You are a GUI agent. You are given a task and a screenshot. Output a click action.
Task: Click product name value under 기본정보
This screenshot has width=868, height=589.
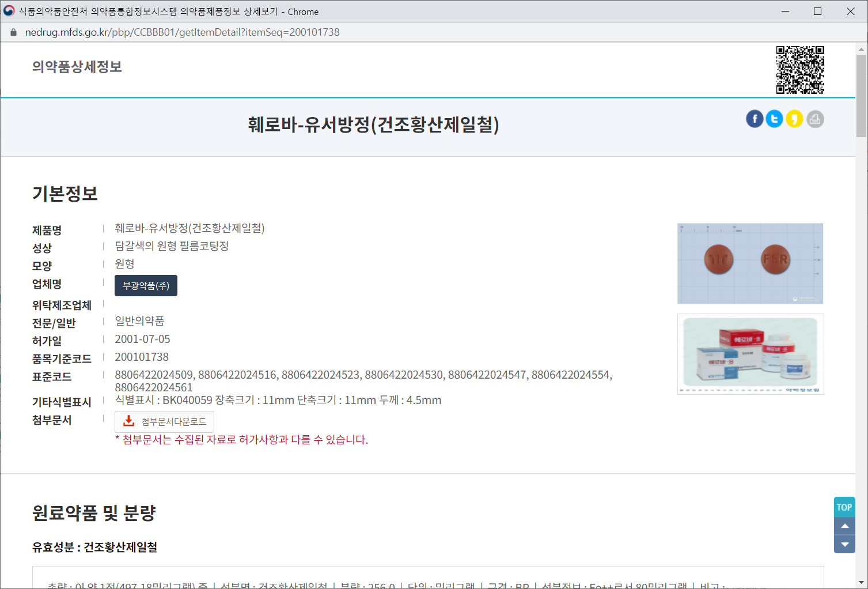coord(189,228)
